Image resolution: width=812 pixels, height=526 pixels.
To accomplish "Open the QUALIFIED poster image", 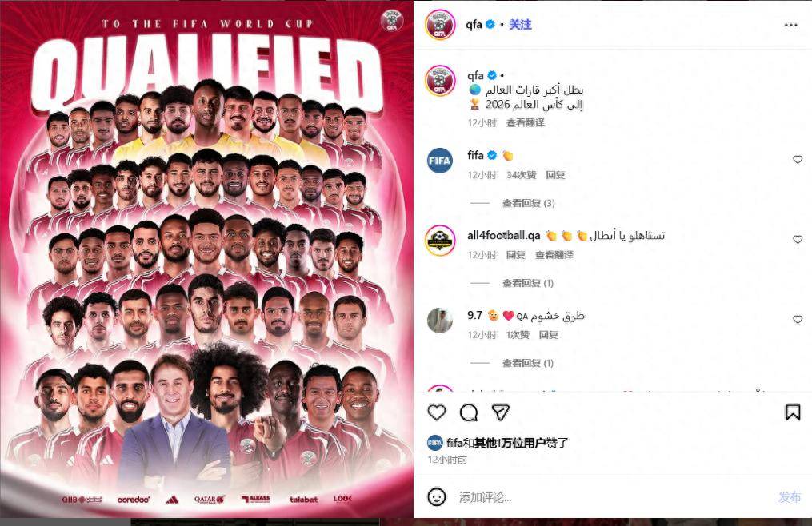I will click(x=206, y=259).
